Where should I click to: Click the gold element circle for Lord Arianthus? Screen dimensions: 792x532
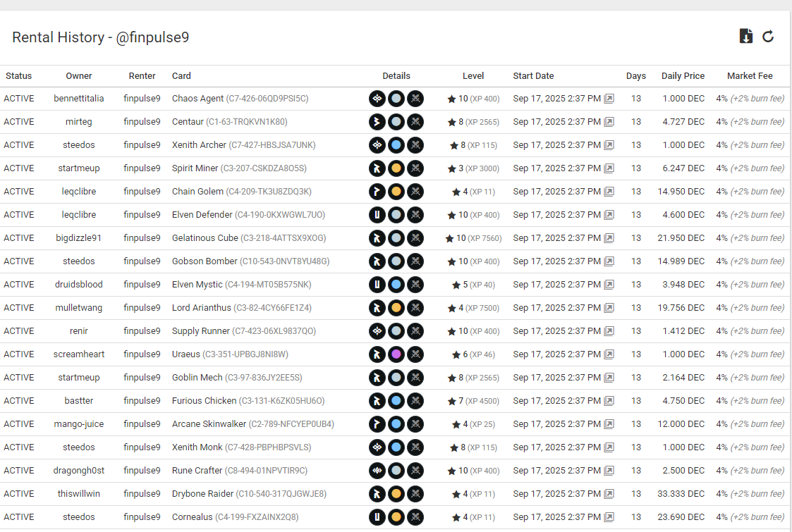click(396, 308)
